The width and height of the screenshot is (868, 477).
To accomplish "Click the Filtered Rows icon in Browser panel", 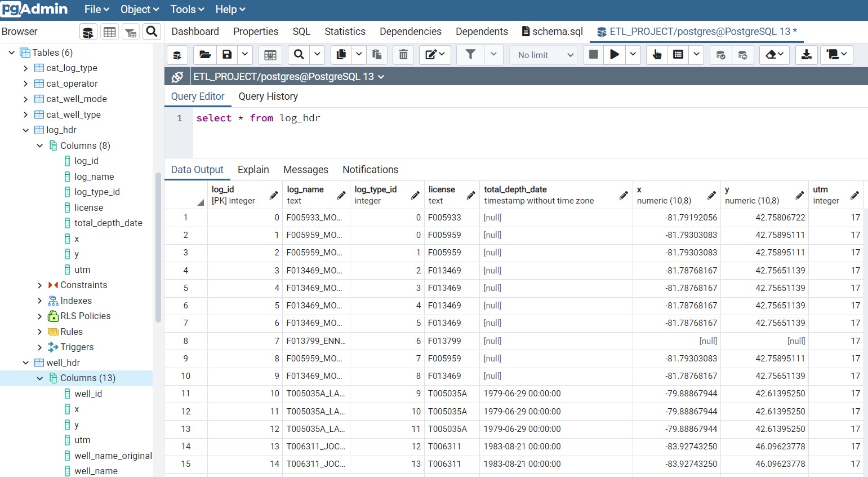I will (x=131, y=32).
